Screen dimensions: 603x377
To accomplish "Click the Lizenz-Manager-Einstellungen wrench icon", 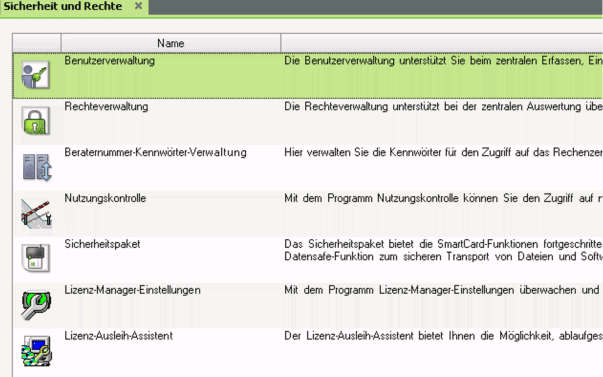I will point(36,305).
